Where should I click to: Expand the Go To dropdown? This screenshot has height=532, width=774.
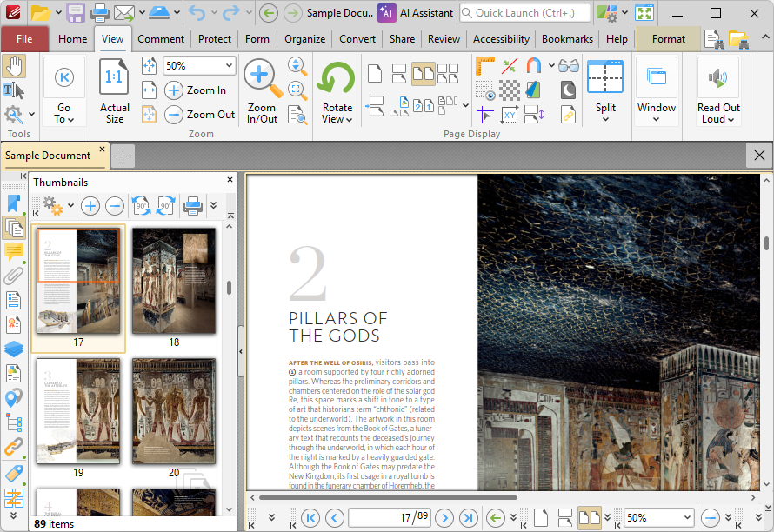click(x=64, y=114)
